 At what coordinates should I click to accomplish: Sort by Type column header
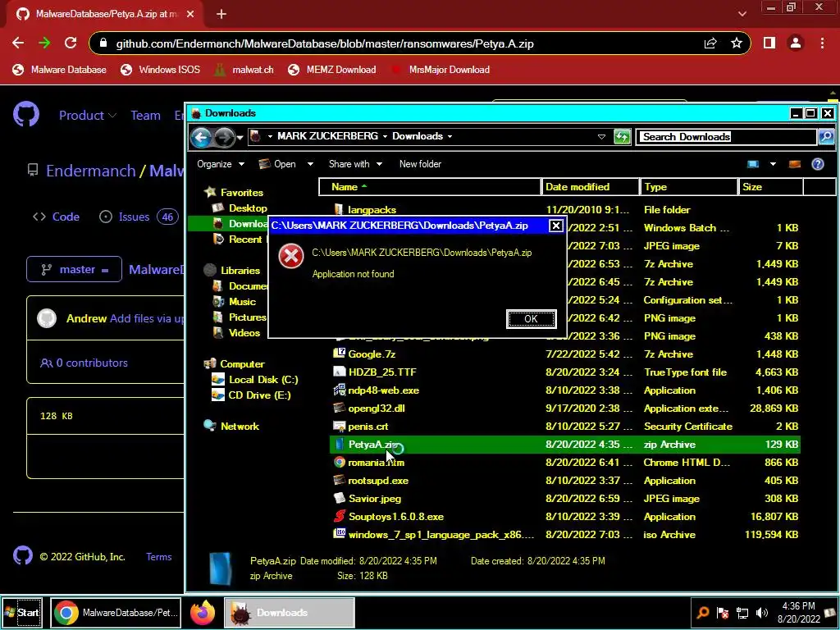click(689, 187)
